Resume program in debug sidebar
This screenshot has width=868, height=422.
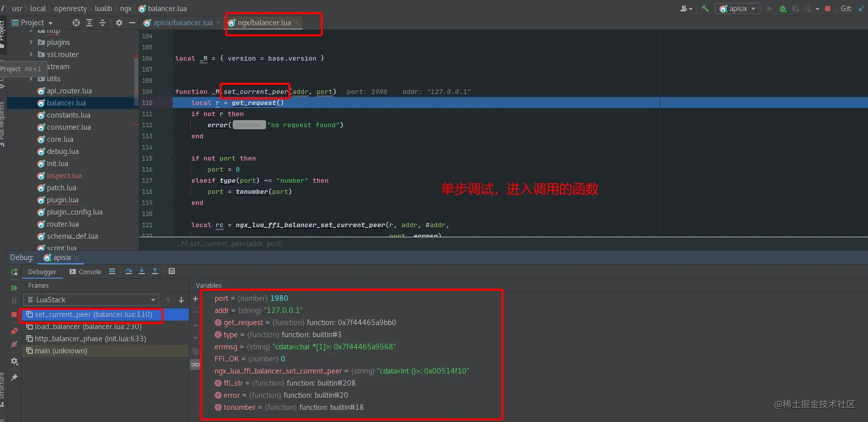pyautogui.click(x=14, y=288)
